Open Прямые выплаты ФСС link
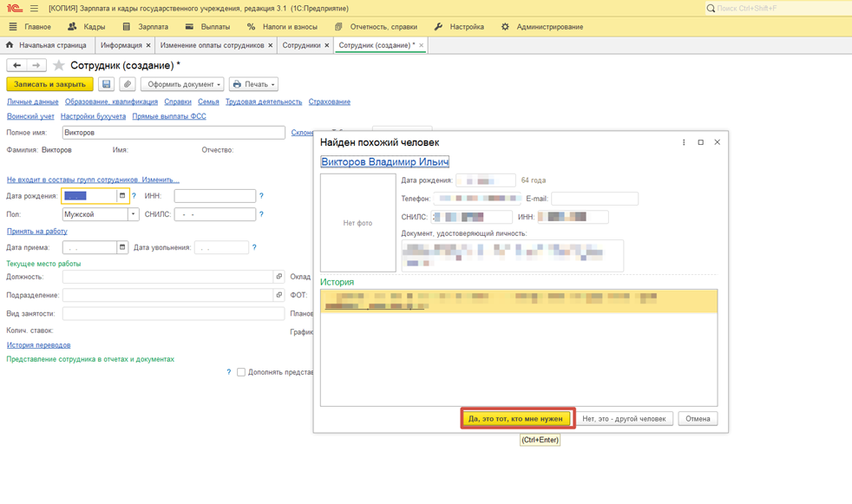The width and height of the screenshot is (852, 504). point(169,116)
